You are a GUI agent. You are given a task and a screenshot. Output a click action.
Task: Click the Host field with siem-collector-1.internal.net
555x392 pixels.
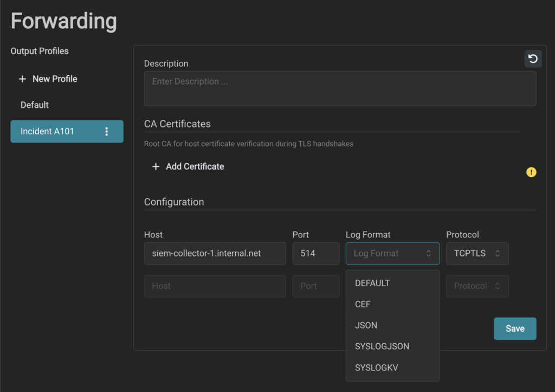point(215,253)
